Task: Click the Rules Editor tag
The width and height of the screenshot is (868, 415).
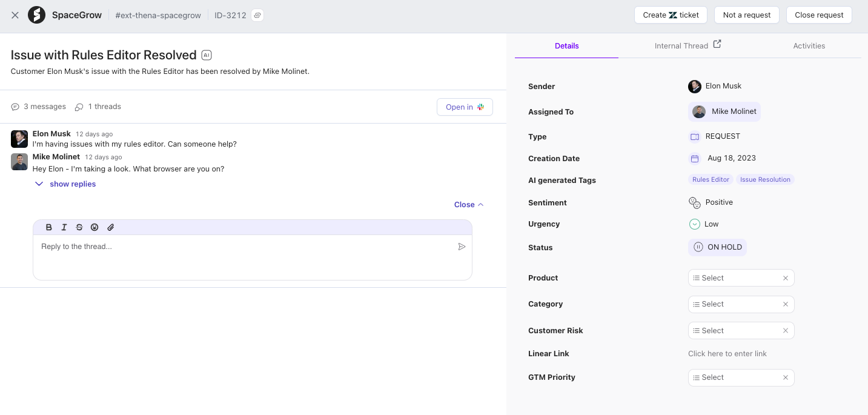Action: pyautogui.click(x=711, y=179)
